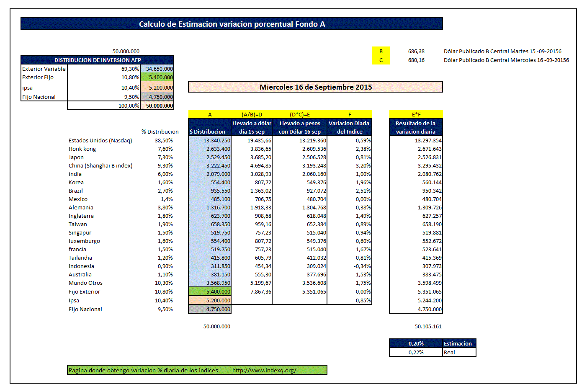
Task: Click the "Variacion Diaria del Indice" header
Action: [x=350, y=127]
